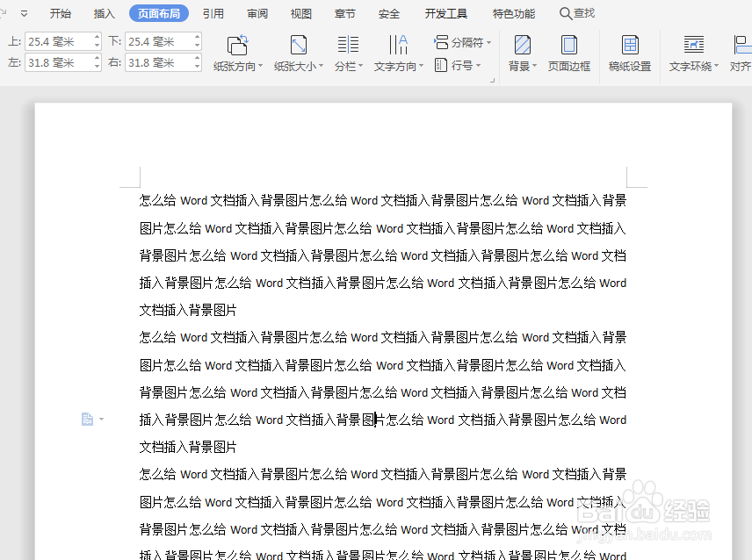
Task: Open the 开始 ribbon tab
Action: [x=61, y=13]
